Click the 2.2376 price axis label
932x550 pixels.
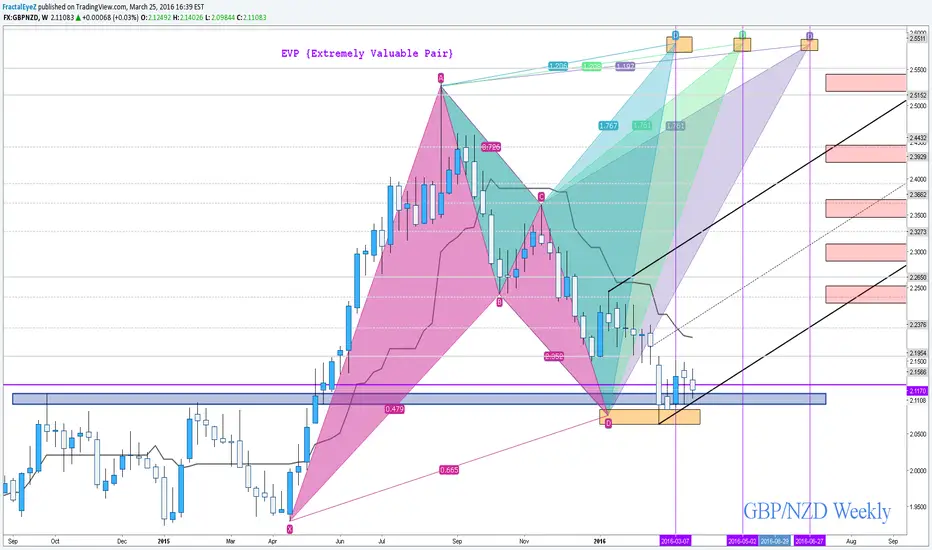917,325
